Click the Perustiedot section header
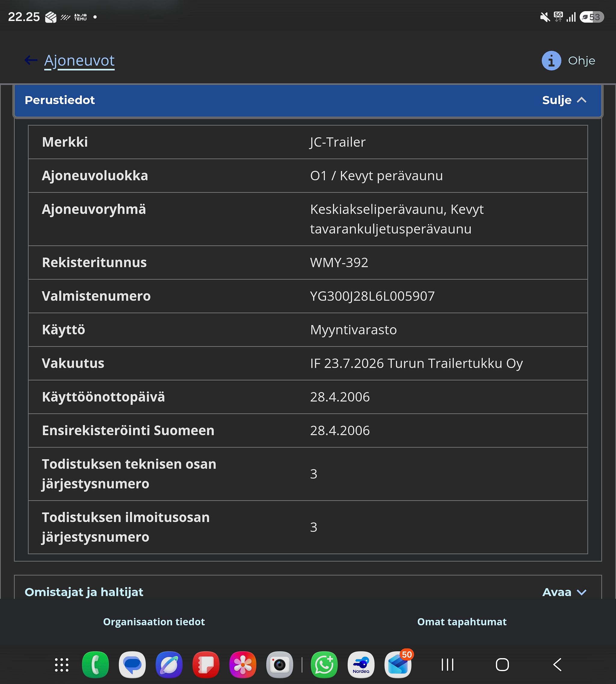 [x=308, y=100]
